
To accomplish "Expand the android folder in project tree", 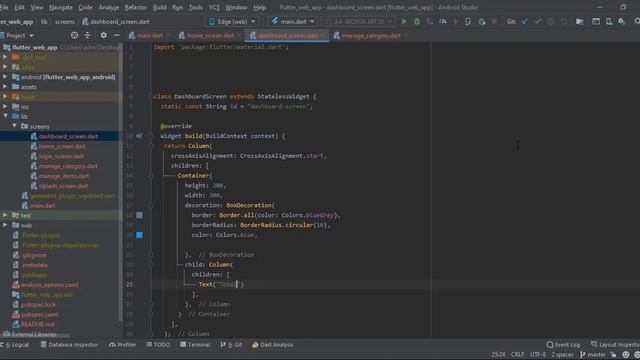I will click(x=5, y=77).
